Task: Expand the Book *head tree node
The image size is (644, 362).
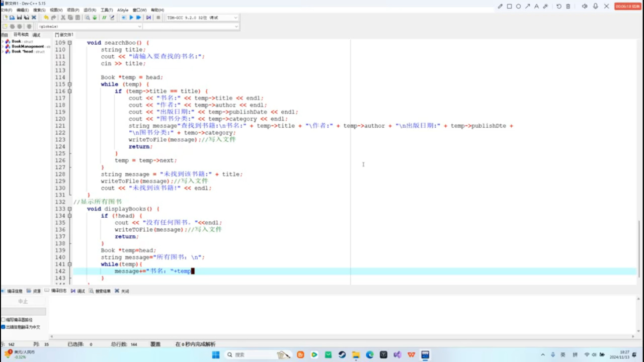Action: [3, 51]
